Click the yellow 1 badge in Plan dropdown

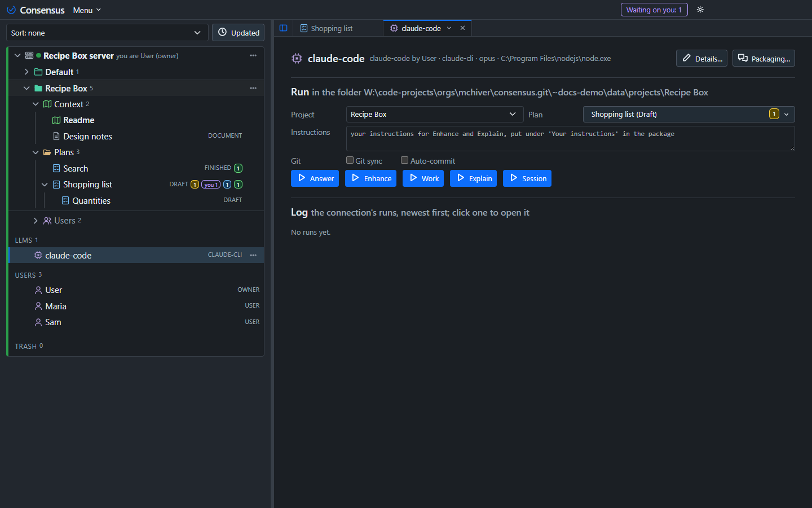click(774, 114)
